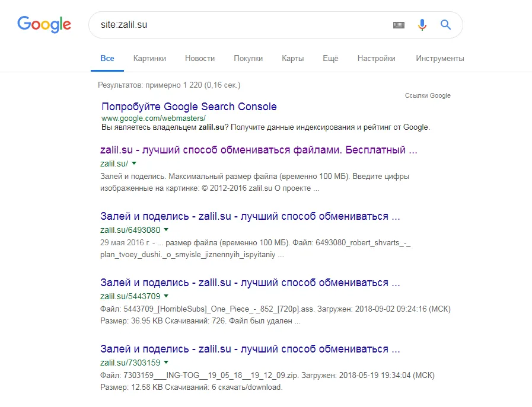Open the Карты tab
The width and height of the screenshot is (532, 407).
coord(293,58)
